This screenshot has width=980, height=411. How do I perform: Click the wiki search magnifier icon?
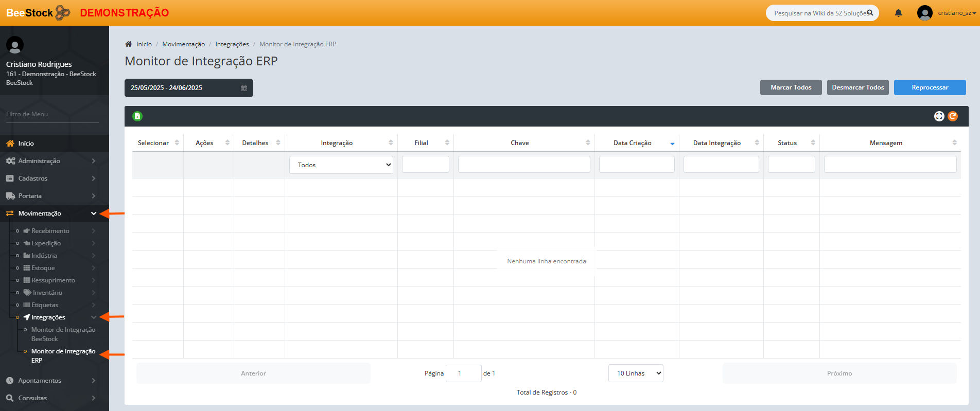click(870, 13)
